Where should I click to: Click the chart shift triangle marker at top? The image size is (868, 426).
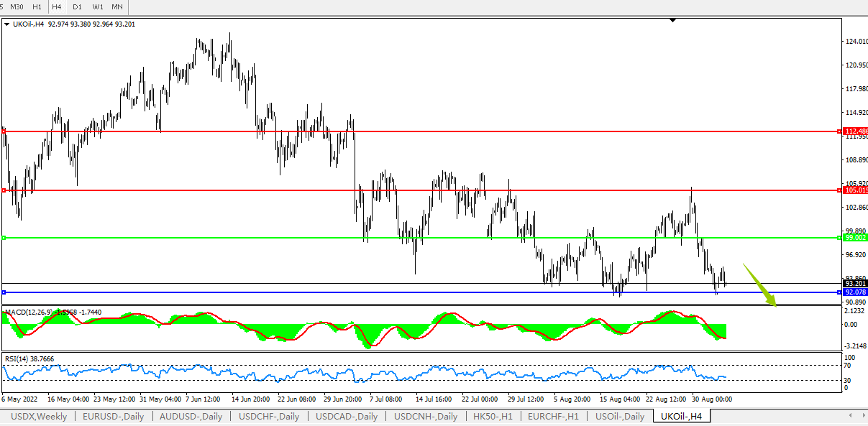672,20
